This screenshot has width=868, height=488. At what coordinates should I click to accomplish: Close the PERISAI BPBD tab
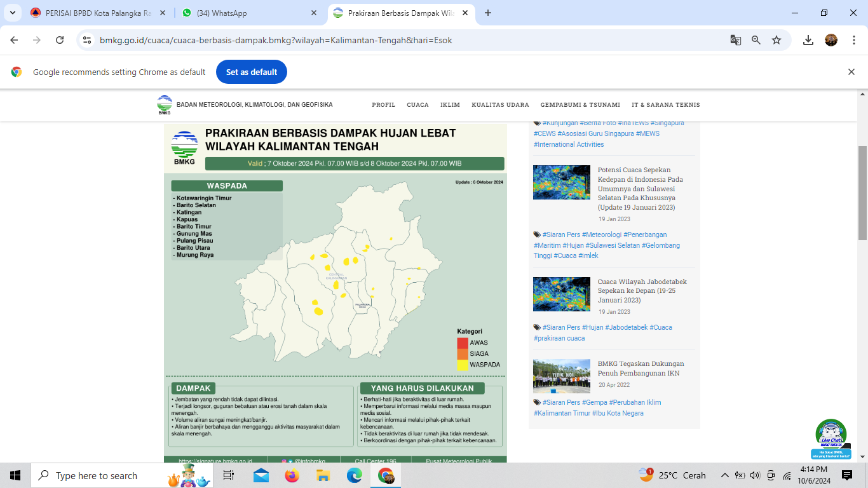163,13
